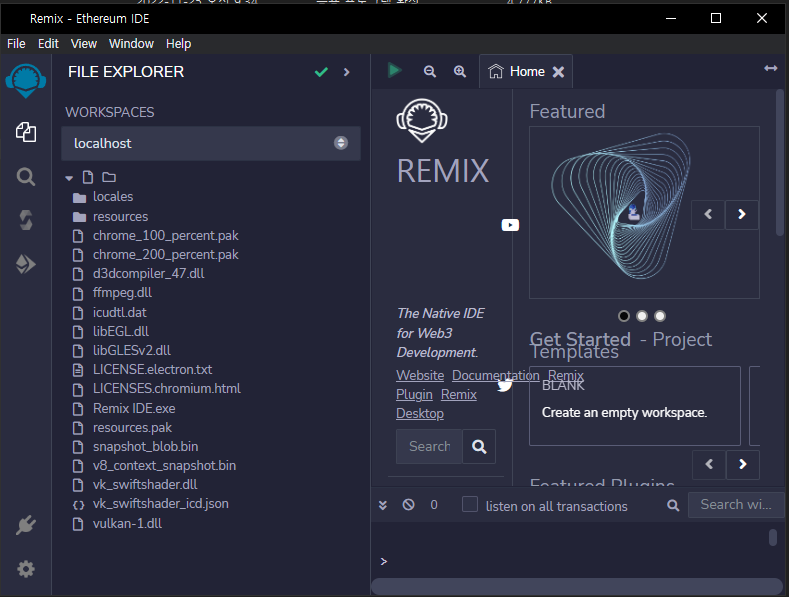Focus the Search input on Home

[429, 446]
